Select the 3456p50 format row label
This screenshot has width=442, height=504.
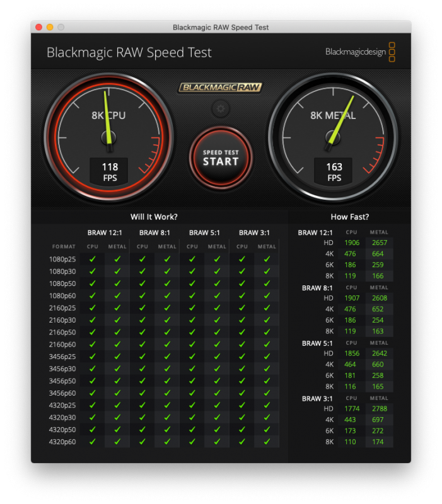pyautogui.click(x=62, y=381)
